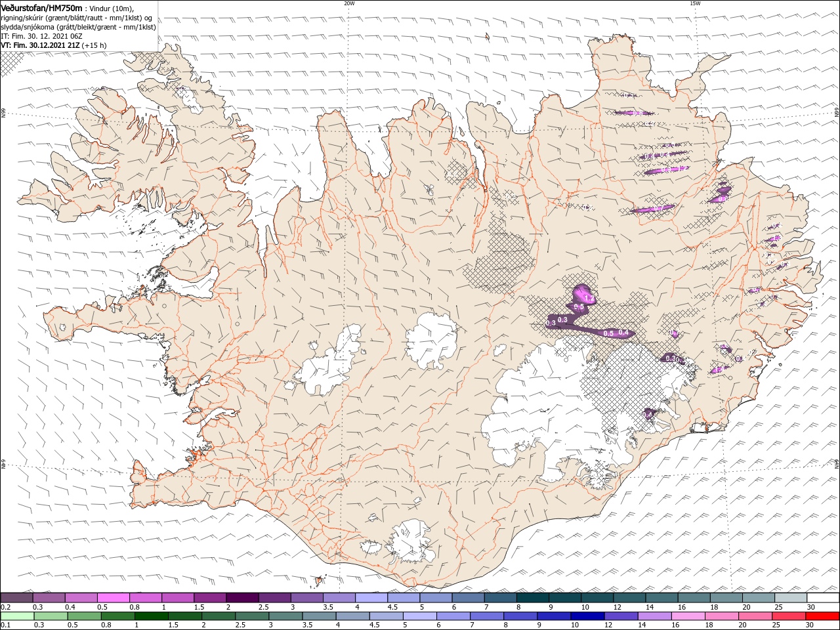Click the '1.5' label under the purple scale
840x630 pixels.
click(x=199, y=607)
